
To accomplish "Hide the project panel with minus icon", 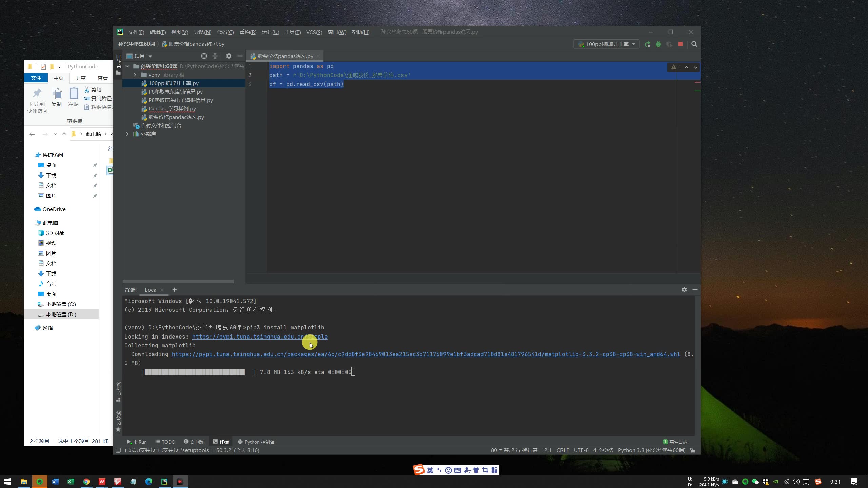I will coord(240,56).
